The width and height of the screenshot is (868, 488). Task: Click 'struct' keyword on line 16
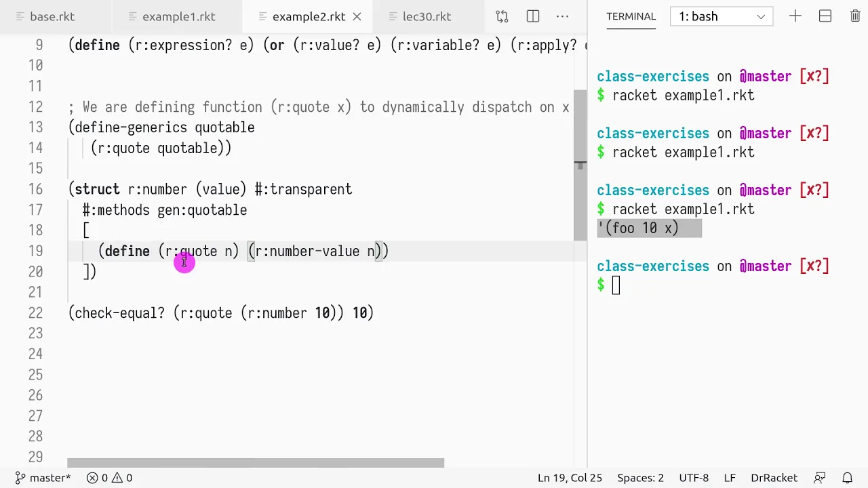[x=97, y=189]
